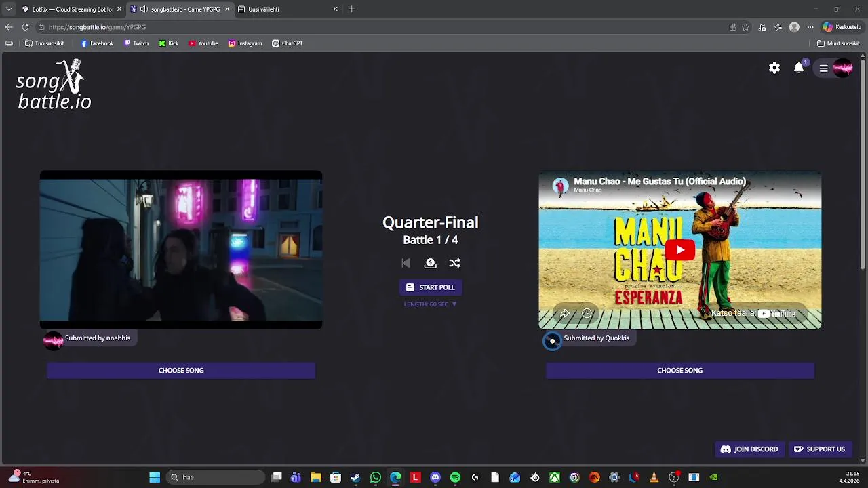The height and width of the screenshot is (488, 868).
Task: Open WhatsApp from taskbar
Action: (x=376, y=477)
